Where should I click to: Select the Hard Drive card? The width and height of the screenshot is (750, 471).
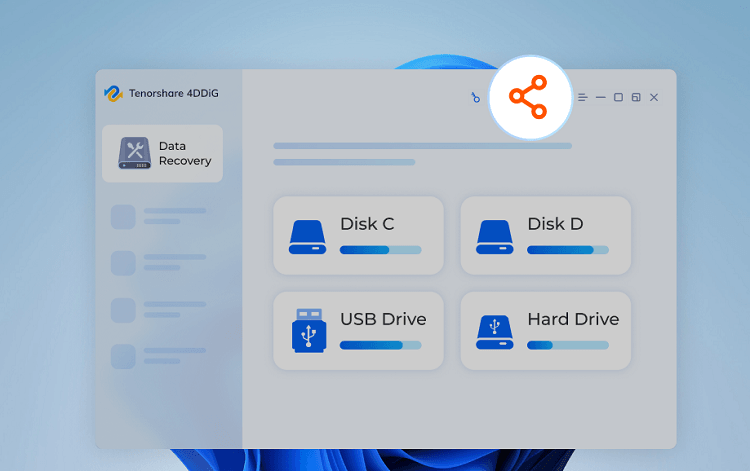(x=546, y=331)
